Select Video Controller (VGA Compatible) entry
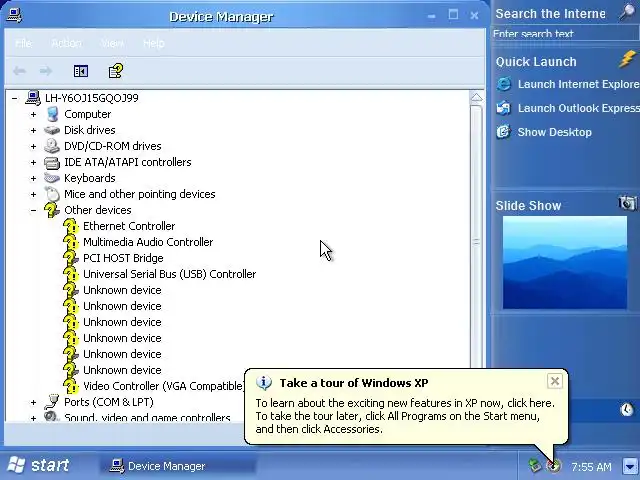Screen dimensions: 640x480 tap(163, 386)
